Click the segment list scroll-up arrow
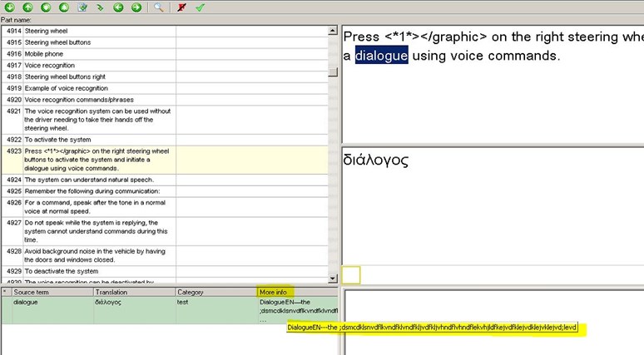This screenshot has height=355, width=644. 333,31
